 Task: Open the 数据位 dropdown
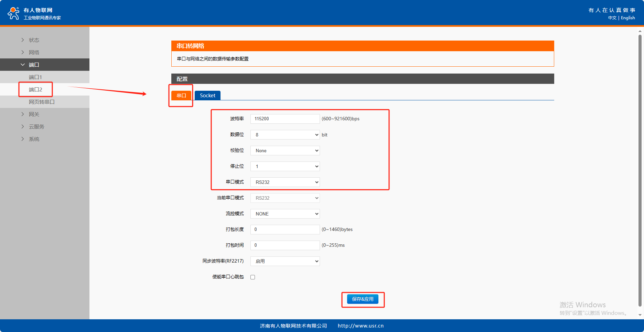(x=285, y=135)
